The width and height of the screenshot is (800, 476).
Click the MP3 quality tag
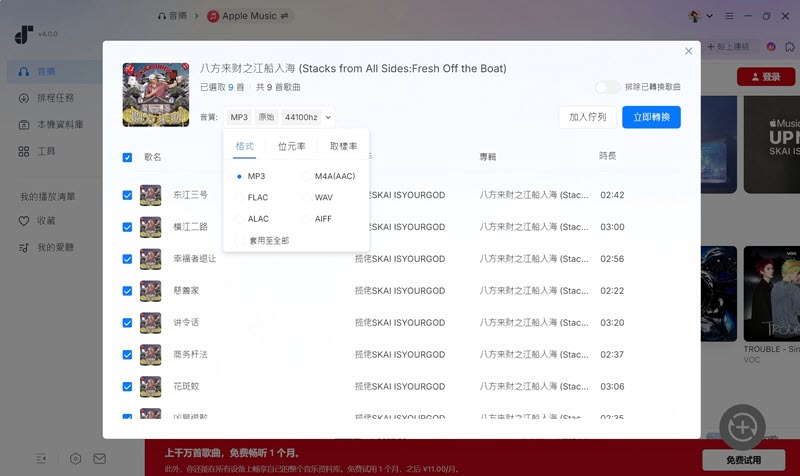pyautogui.click(x=239, y=117)
